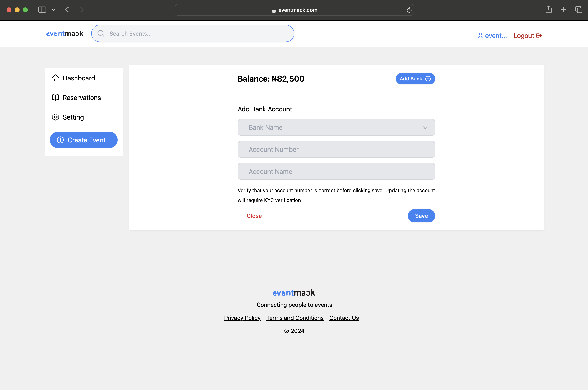Click the search magnifier icon
This screenshot has width=588, height=390.
point(101,34)
